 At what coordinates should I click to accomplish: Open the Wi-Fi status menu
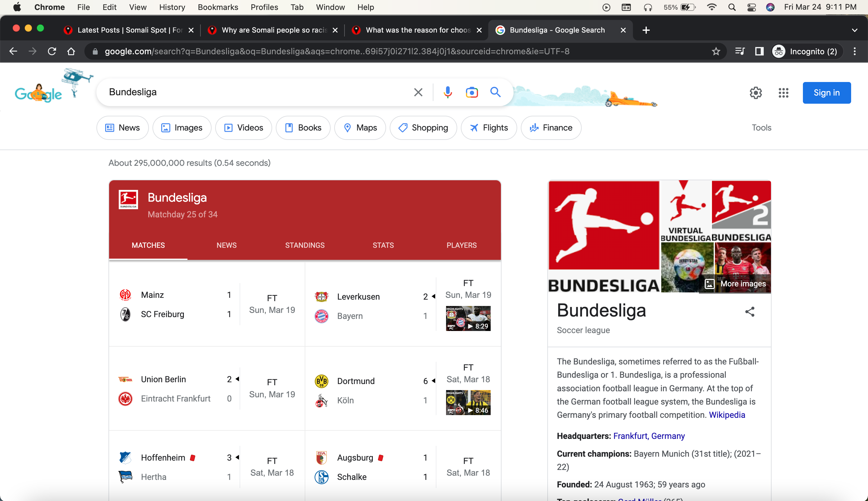[712, 7]
